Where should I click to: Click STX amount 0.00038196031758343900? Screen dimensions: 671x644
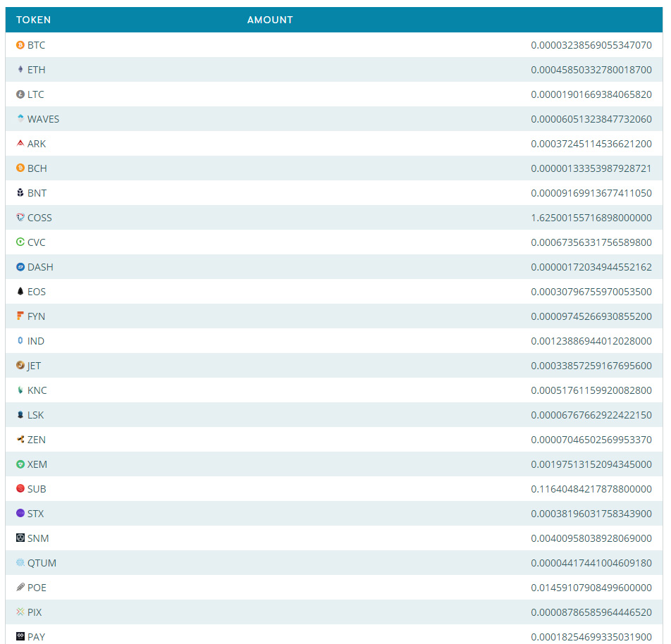591,514
